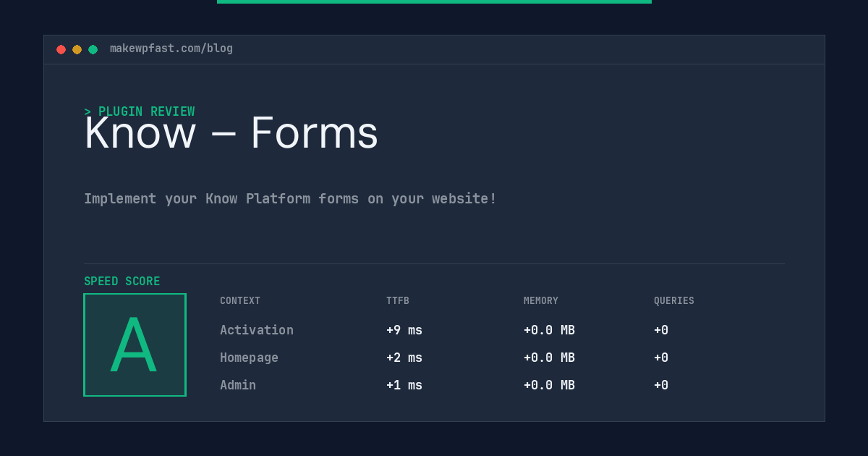
Task: Click the SPEED SCORE label
Action: tap(122, 282)
